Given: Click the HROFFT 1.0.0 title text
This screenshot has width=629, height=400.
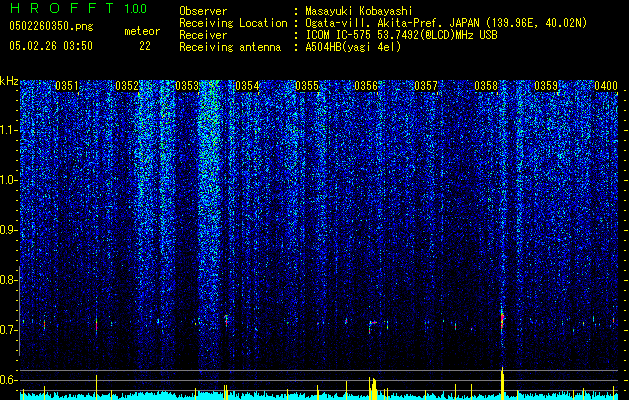Looking at the screenshot, I should [x=78, y=8].
